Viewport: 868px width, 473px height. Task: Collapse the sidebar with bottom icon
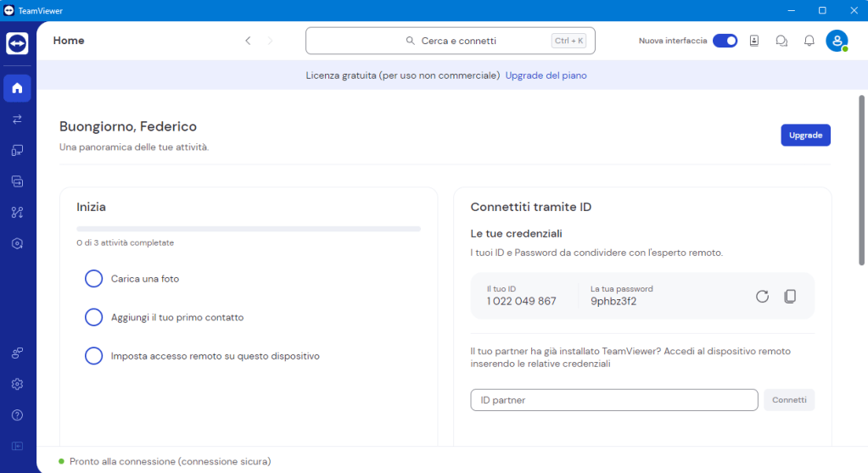[17, 446]
